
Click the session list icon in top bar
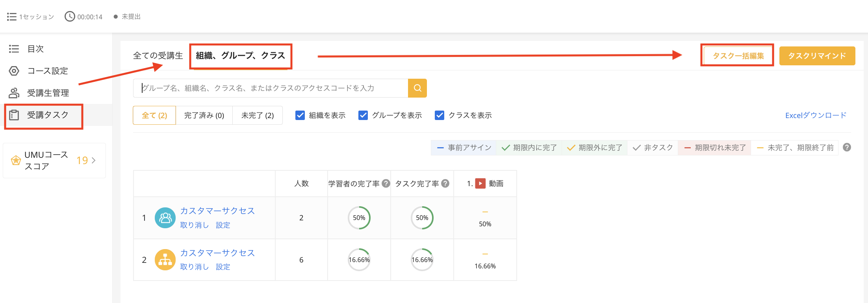pos(12,17)
